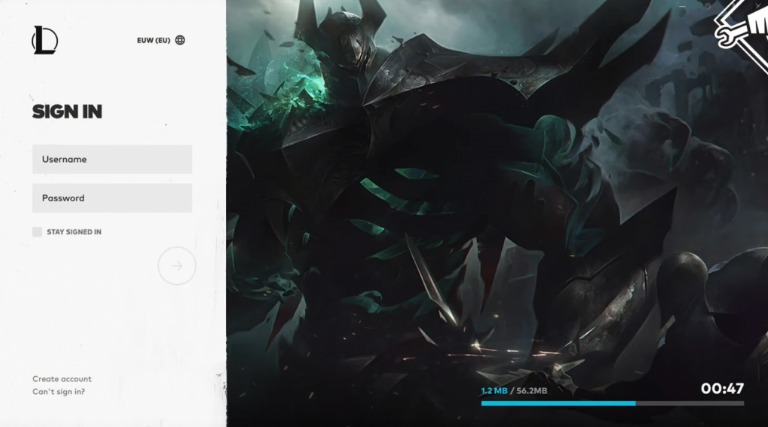Open the EUW (EU) region selector
The image size is (768, 427).
tap(154, 40)
